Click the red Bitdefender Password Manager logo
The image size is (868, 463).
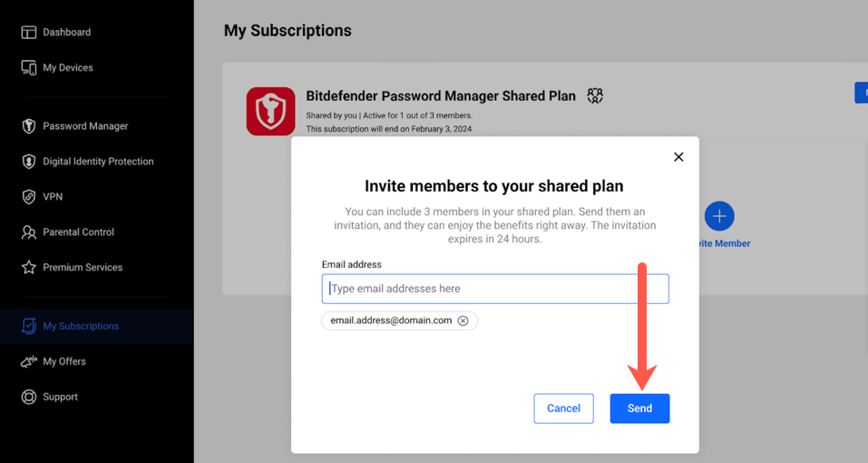click(x=270, y=112)
